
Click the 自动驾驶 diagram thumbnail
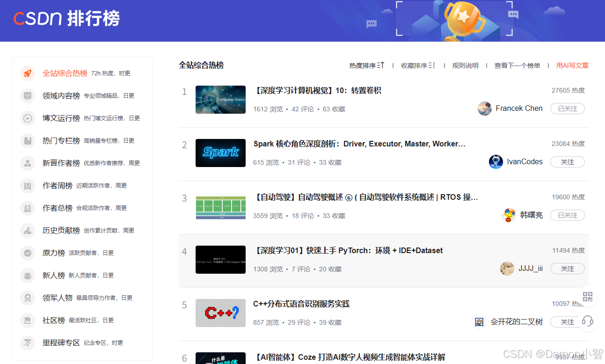click(x=220, y=206)
